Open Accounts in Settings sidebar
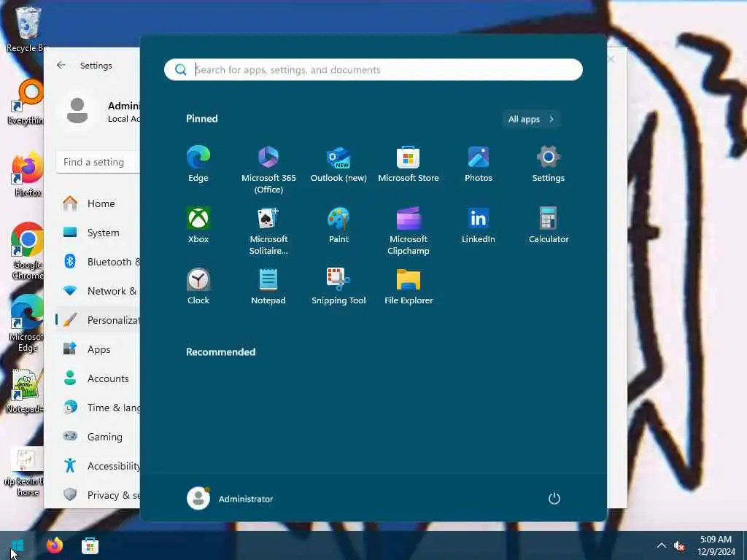The width and height of the screenshot is (747, 560). (98, 378)
